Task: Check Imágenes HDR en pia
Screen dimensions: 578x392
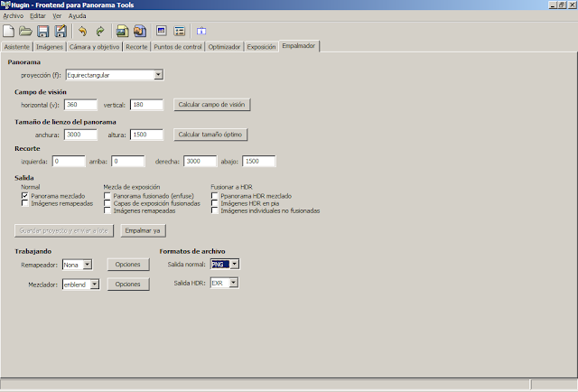Action: coord(215,203)
